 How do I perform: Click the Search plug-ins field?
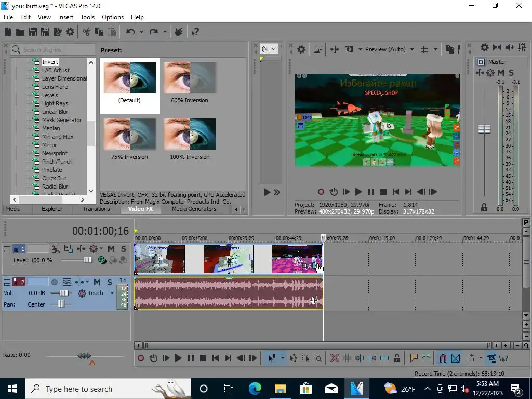click(x=53, y=49)
